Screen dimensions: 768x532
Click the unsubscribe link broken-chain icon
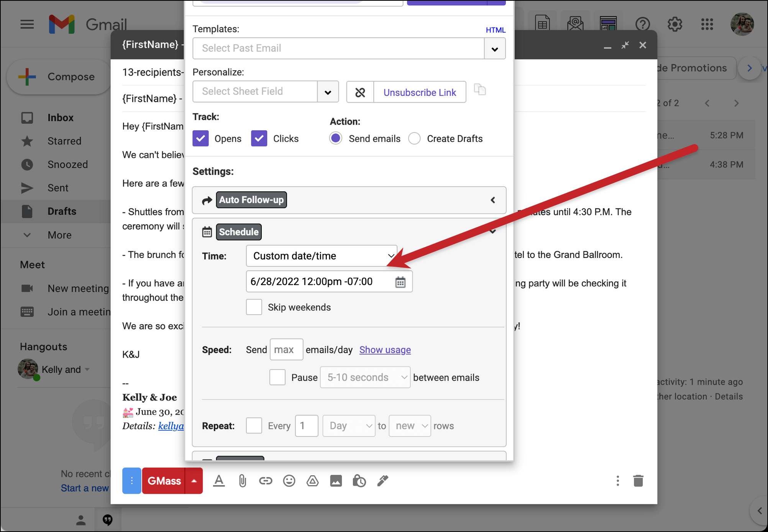360,92
